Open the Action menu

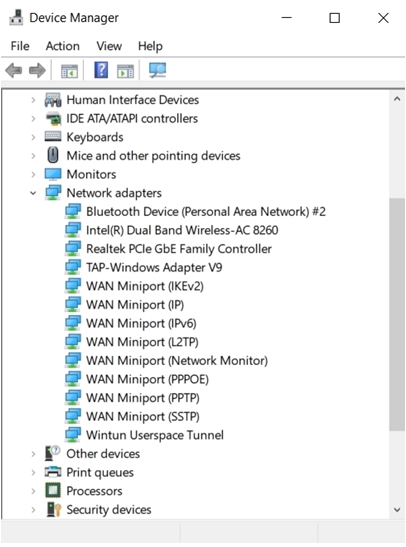pos(63,46)
